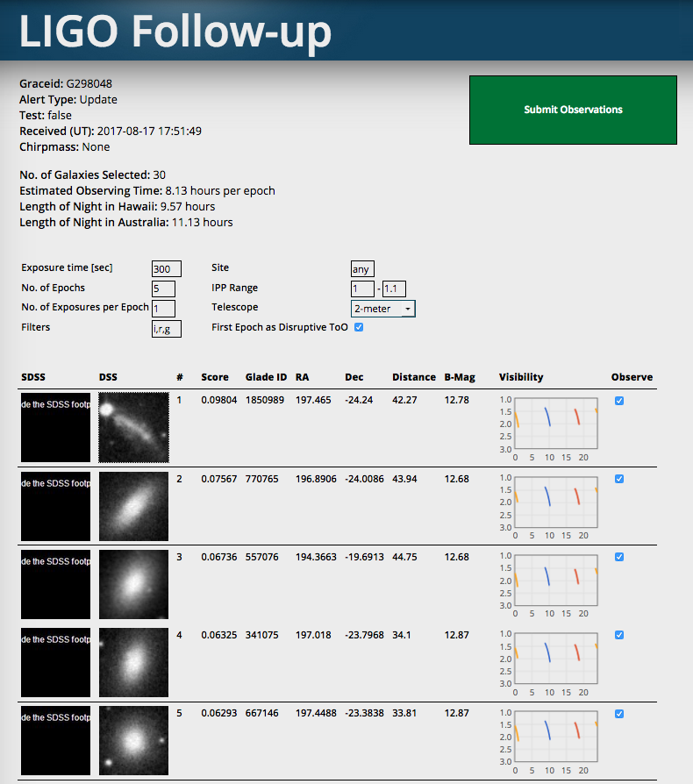The width and height of the screenshot is (693, 784).
Task: Click the Submit Observations button
Action: click(573, 110)
